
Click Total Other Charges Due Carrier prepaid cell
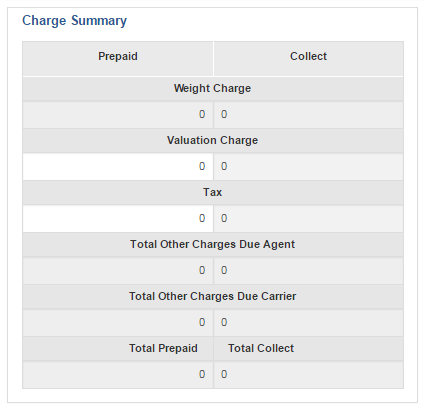click(118, 322)
